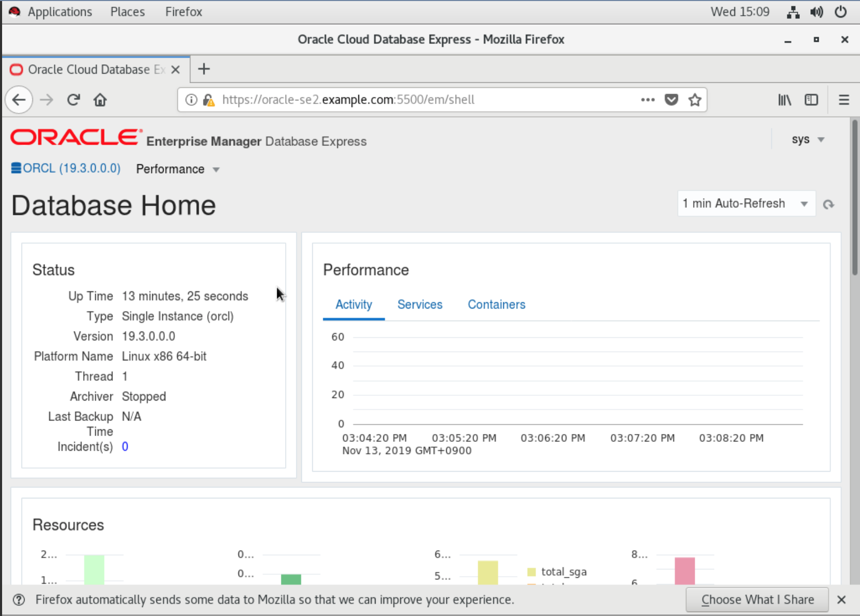The height and width of the screenshot is (616, 860).
Task: Click the pink bar in Resources chart
Action: 685,571
